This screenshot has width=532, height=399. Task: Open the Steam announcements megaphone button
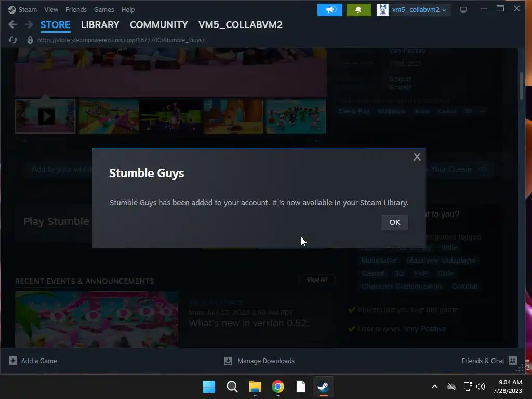click(329, 10)
